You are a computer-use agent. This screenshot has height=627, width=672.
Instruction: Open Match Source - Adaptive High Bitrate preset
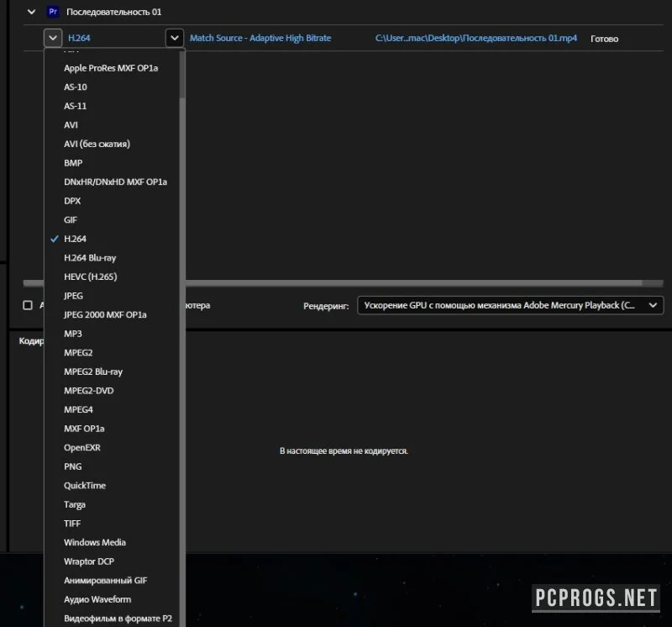point(260,38)
